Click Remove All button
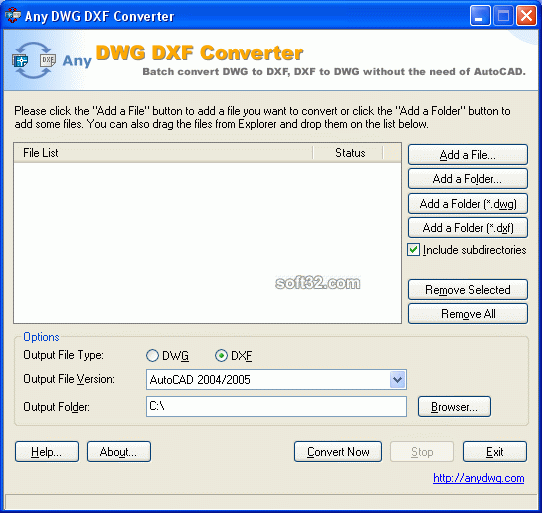 pyautogui.click(x=468, y=314)
